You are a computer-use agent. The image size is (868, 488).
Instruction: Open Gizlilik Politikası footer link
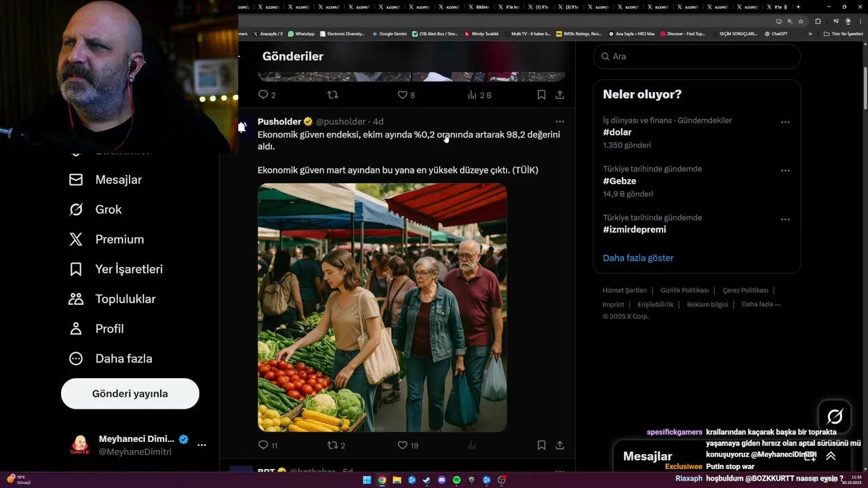[x=684, y=290]
